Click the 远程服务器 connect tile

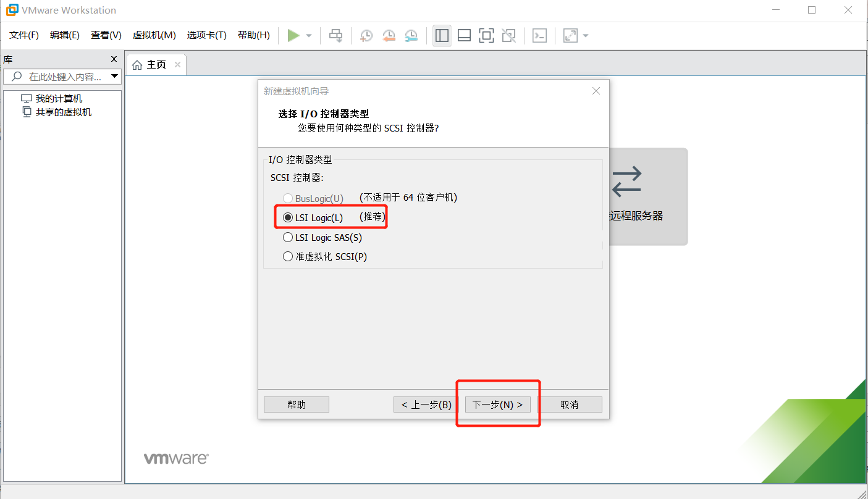tap(648, 196)
